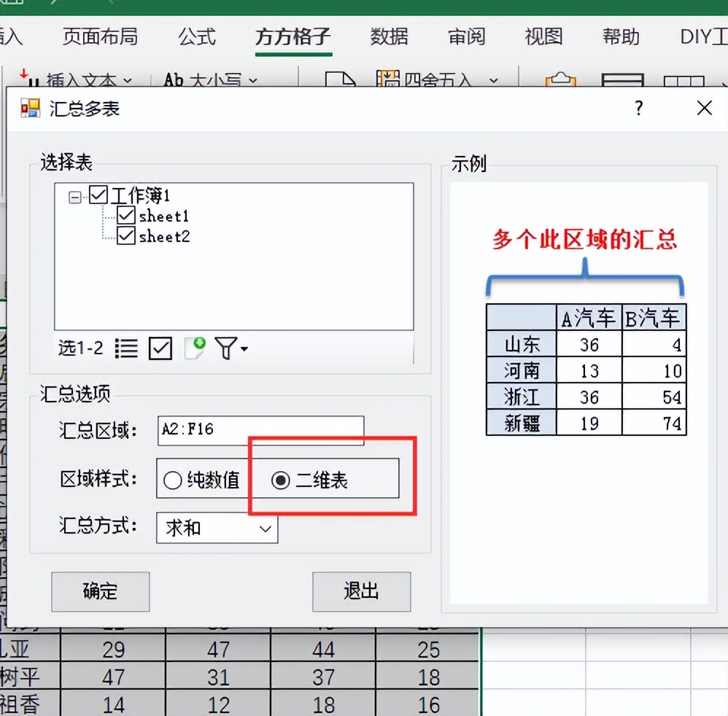Click the 确定 button to confirm
Image resolution: width=728 pixels, height=716 pixels.
click(100, 591)
